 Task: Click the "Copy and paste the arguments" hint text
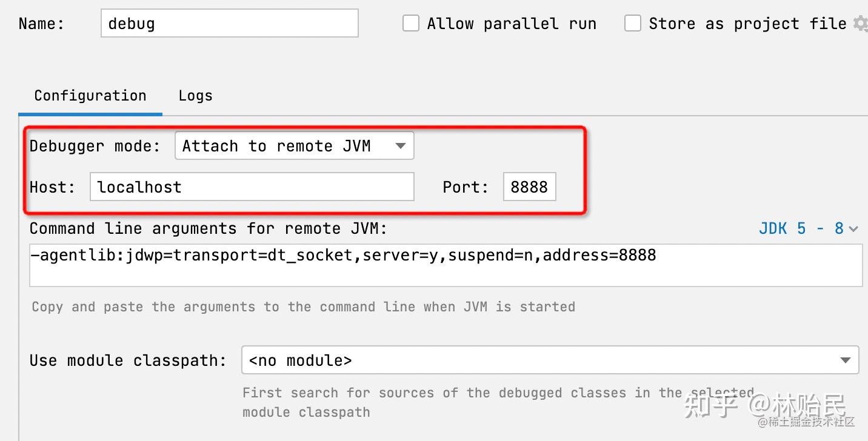[303, 307]
